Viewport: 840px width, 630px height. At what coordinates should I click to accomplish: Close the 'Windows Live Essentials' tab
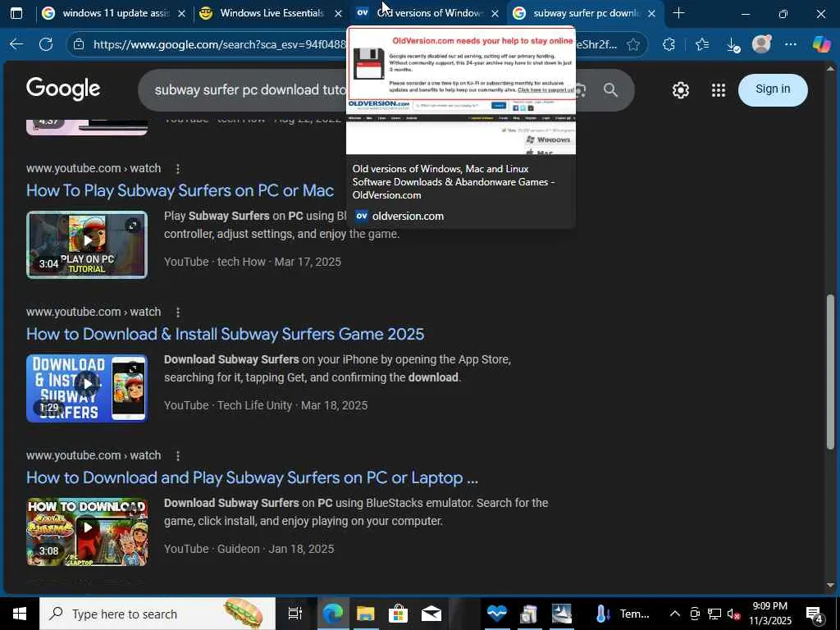point(338,13)
